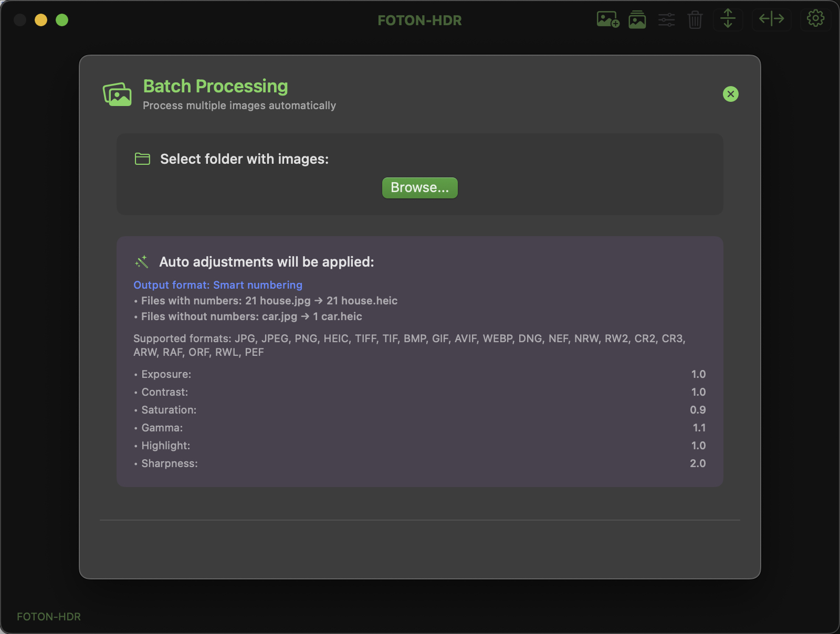Click the Sharpness value 2.0
This screenshot has height=634, width=840.
[x=698, y=463]
